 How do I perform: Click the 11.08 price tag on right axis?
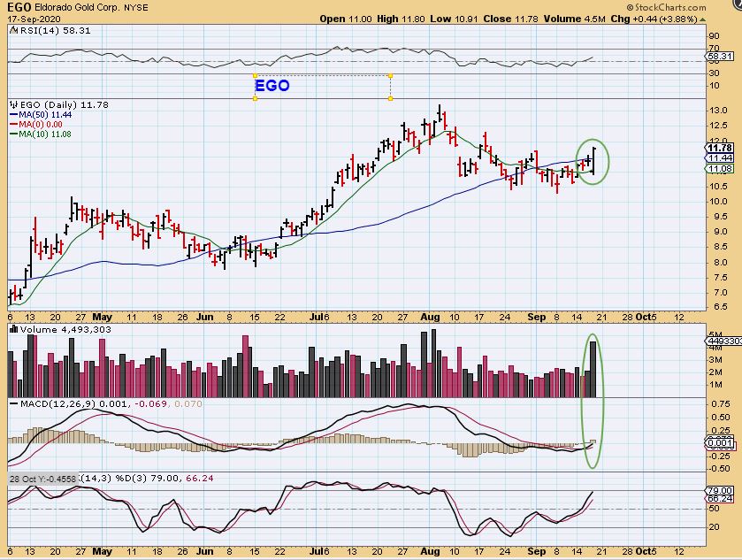coord(720,168)
